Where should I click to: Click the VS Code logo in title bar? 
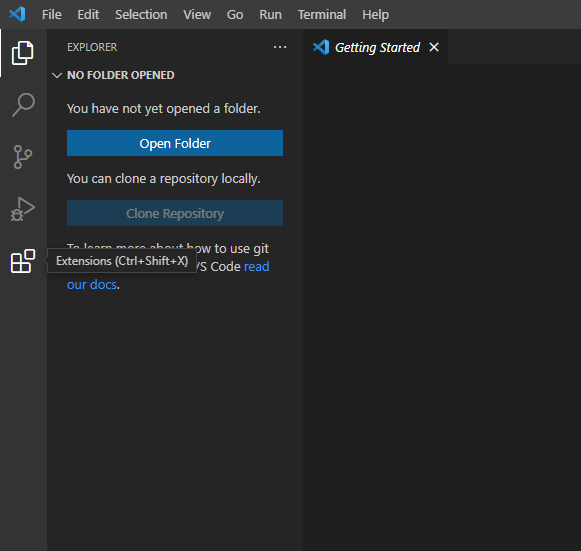[x=17, y=14]
